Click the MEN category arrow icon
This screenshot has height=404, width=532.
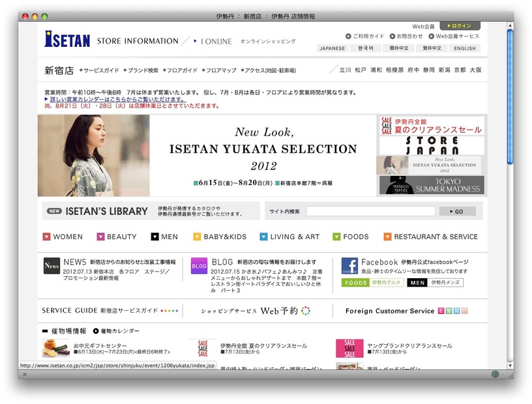point(155,237)
